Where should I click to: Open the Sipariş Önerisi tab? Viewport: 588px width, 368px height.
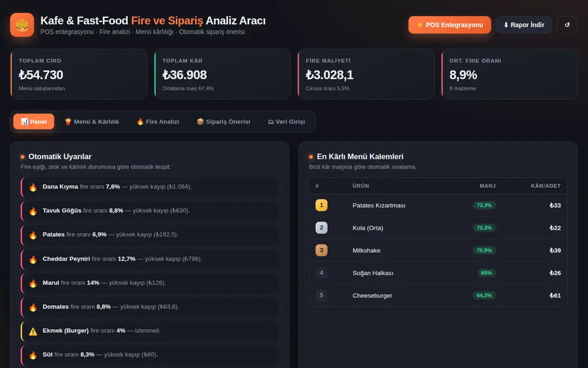[x=223, y=122]
